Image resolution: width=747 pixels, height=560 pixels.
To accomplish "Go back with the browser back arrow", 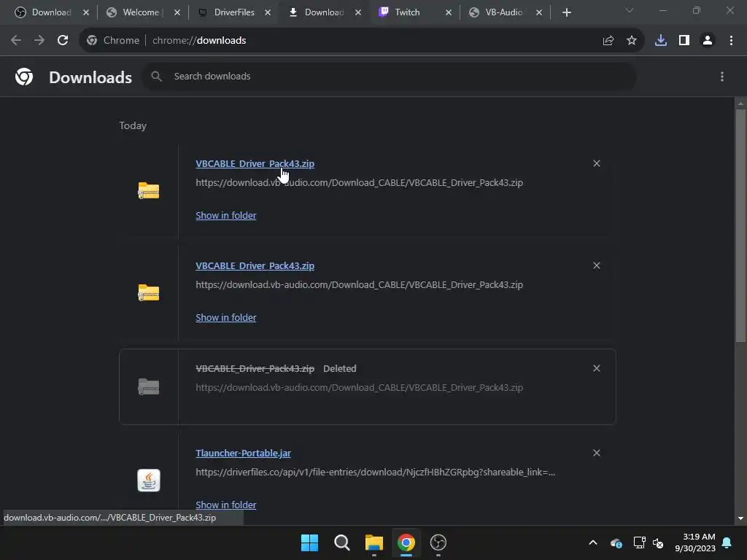I will [16, 41].
